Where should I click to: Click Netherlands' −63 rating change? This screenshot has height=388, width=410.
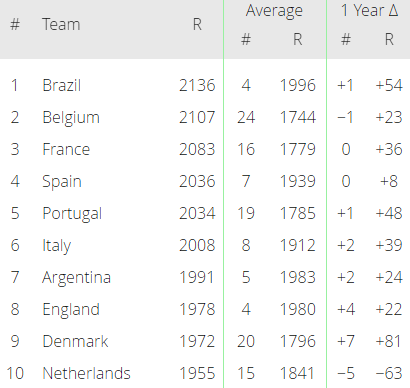click(x=389, y=373)
